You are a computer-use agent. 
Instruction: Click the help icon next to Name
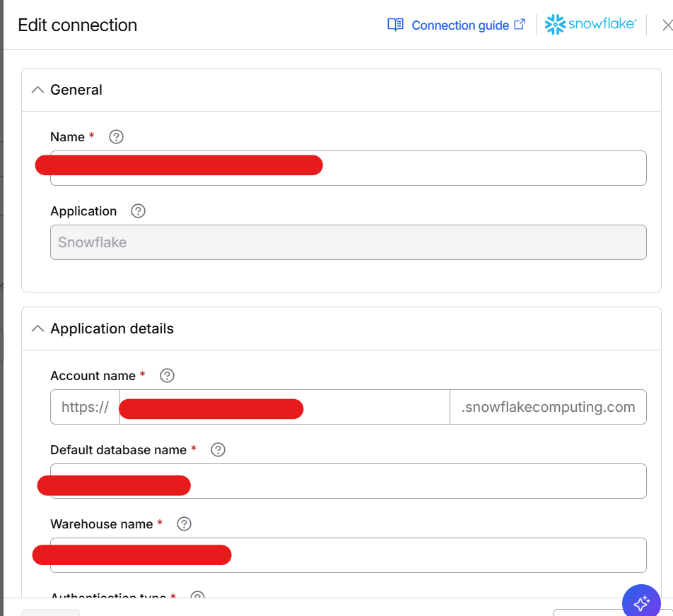(117, 137)
